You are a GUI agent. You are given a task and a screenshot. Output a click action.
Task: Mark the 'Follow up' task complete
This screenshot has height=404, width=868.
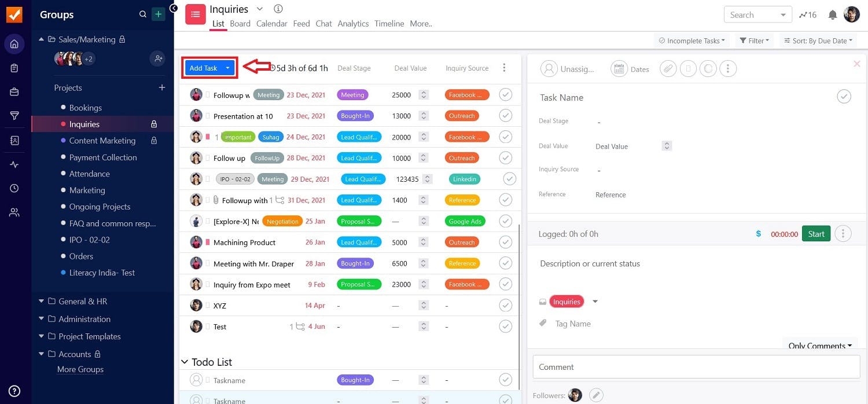505,157
